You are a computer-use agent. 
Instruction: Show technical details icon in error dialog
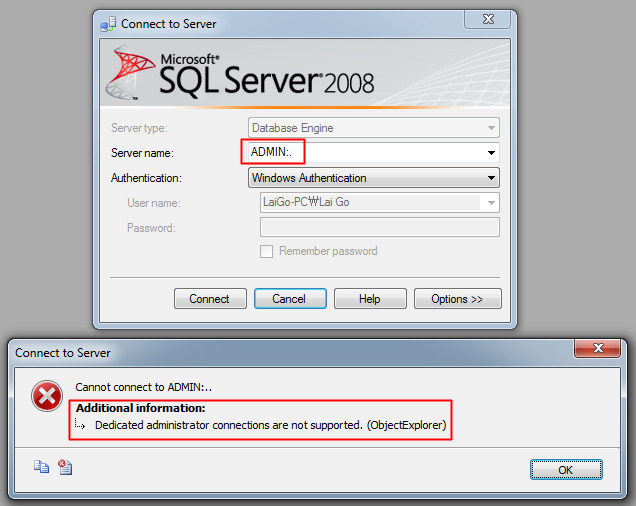65,467
